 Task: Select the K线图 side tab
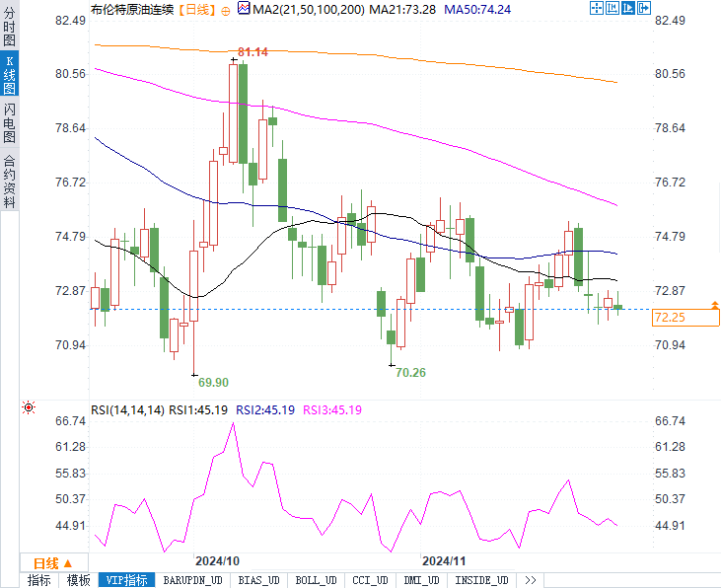(x=9, y=76)
